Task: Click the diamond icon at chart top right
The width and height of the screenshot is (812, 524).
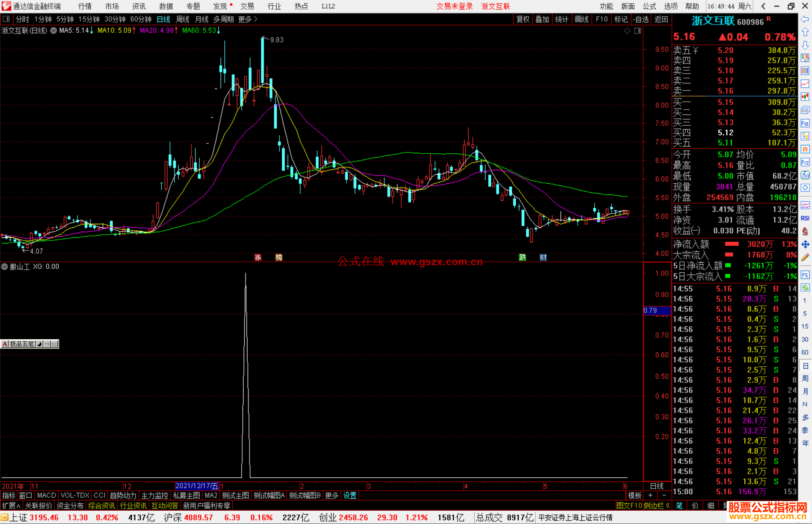Action: click(627, 31)
